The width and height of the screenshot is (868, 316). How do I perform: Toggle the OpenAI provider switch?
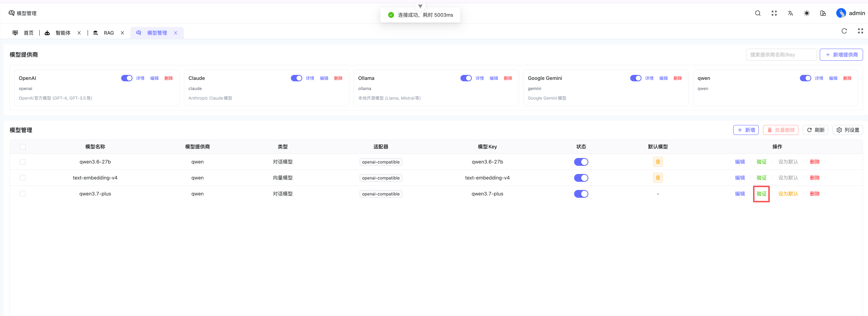click(x=127, y=78)
